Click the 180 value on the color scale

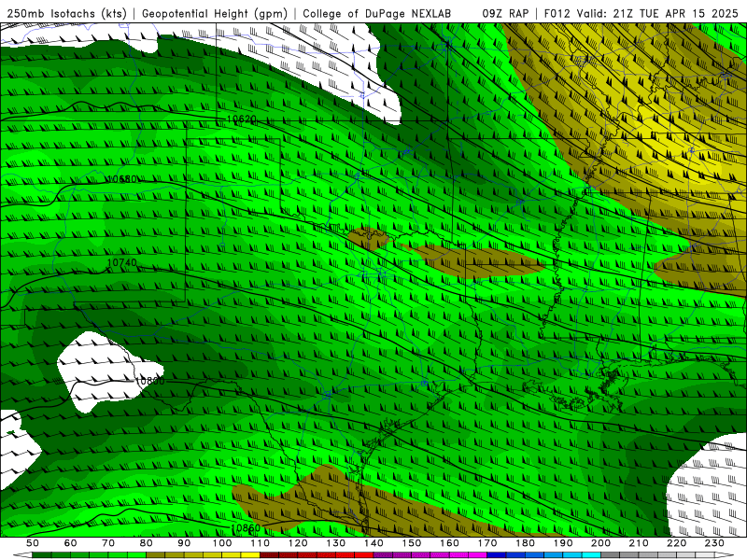[525, 543]
